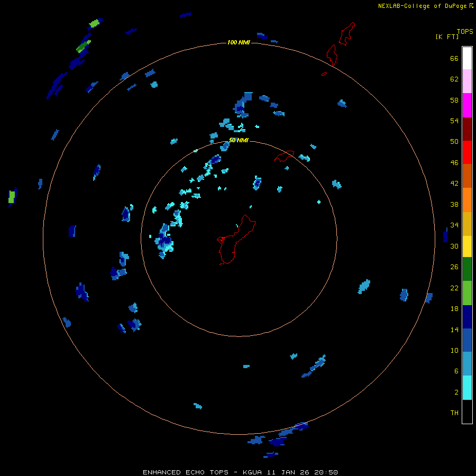Click the bright red legend swatch near 46
Viewport: 476px width, 476px height.
coord(467,152)
